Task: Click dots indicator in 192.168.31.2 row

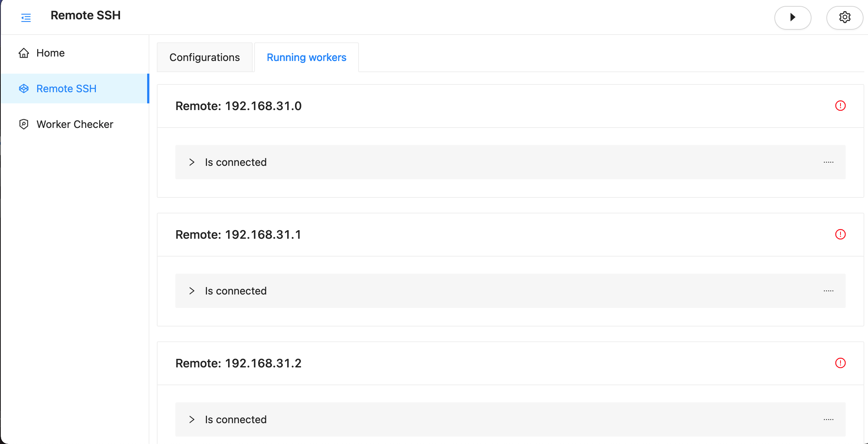Action: point(828,419)
